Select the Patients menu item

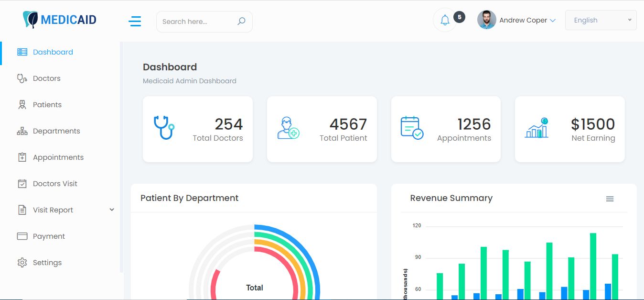(x=47, y=105)
